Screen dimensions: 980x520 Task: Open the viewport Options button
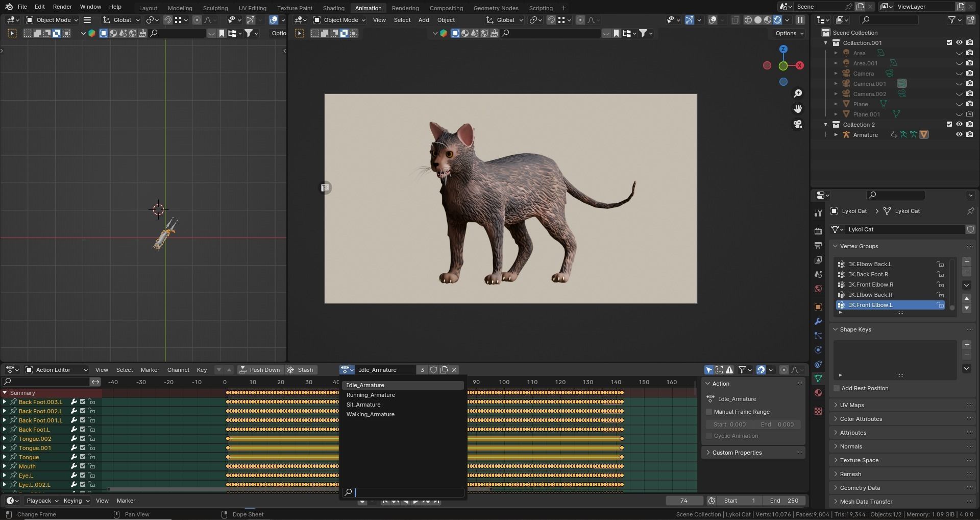pos(789,33)
